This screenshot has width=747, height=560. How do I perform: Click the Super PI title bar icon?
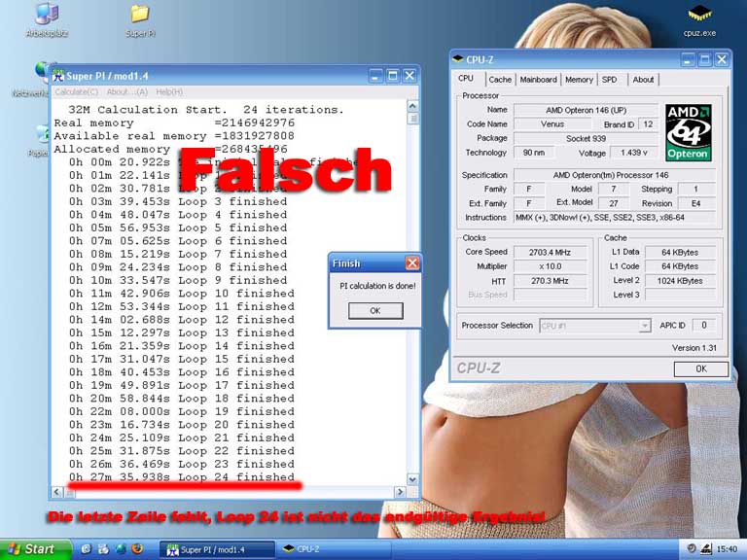tap(58, 76)
